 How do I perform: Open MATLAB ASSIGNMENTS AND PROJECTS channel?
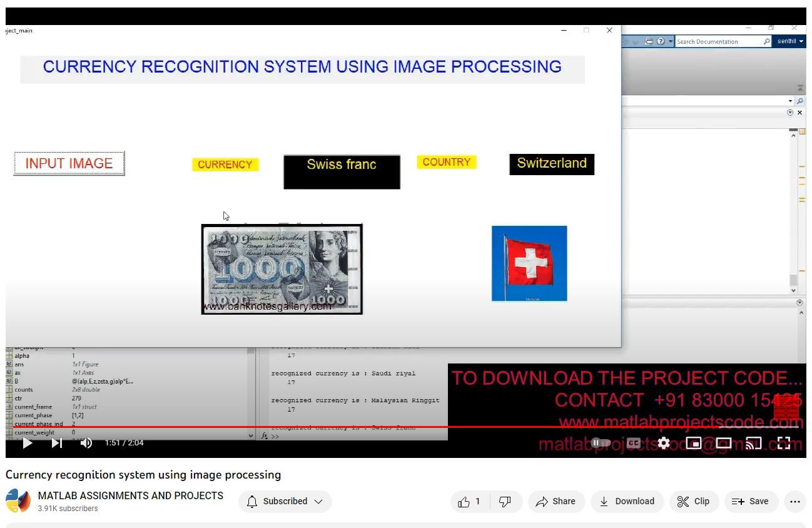pyautogui.click(x=131, y=495)
